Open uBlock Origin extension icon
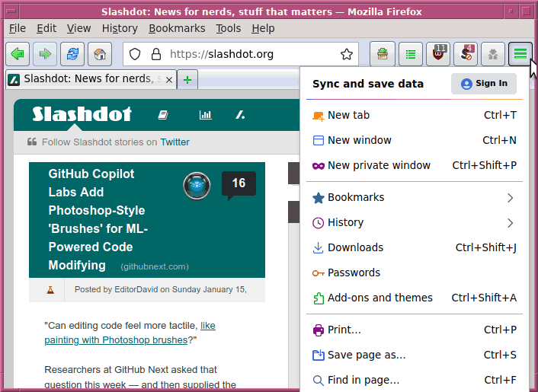This screenshot has height=392, width=538. 438,54
